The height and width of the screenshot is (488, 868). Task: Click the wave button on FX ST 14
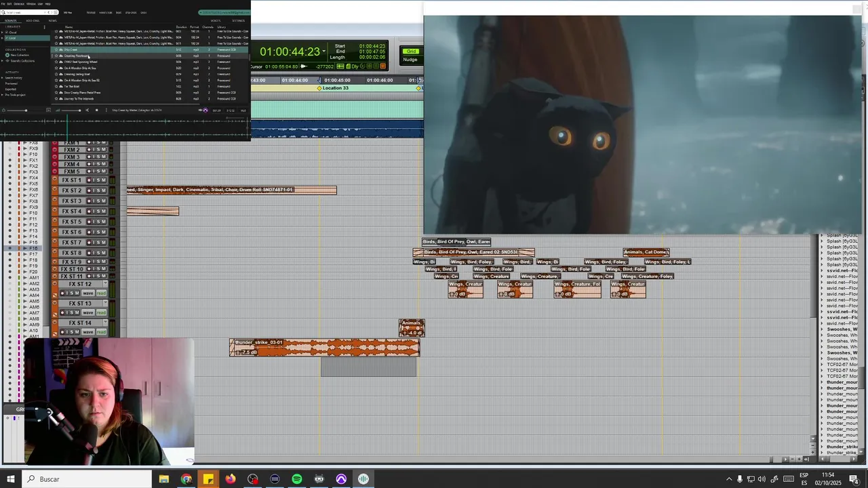tap(88, 332)
